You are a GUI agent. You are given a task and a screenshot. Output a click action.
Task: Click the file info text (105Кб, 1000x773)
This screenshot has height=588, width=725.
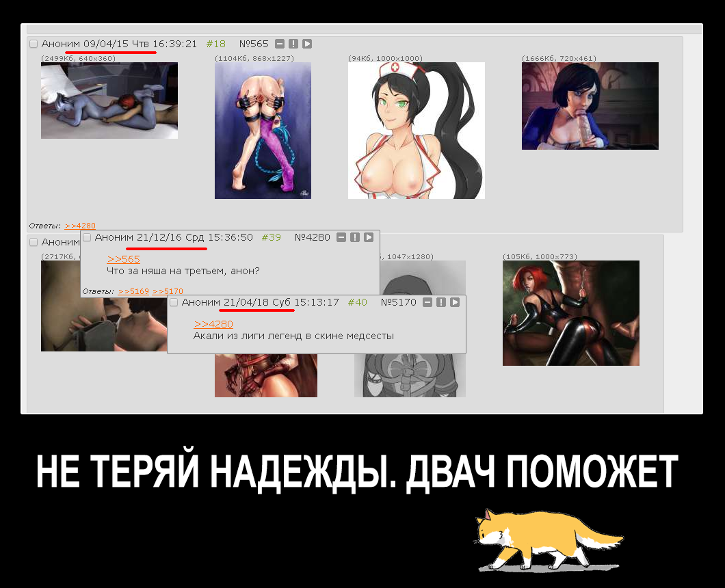click(540, 256)
